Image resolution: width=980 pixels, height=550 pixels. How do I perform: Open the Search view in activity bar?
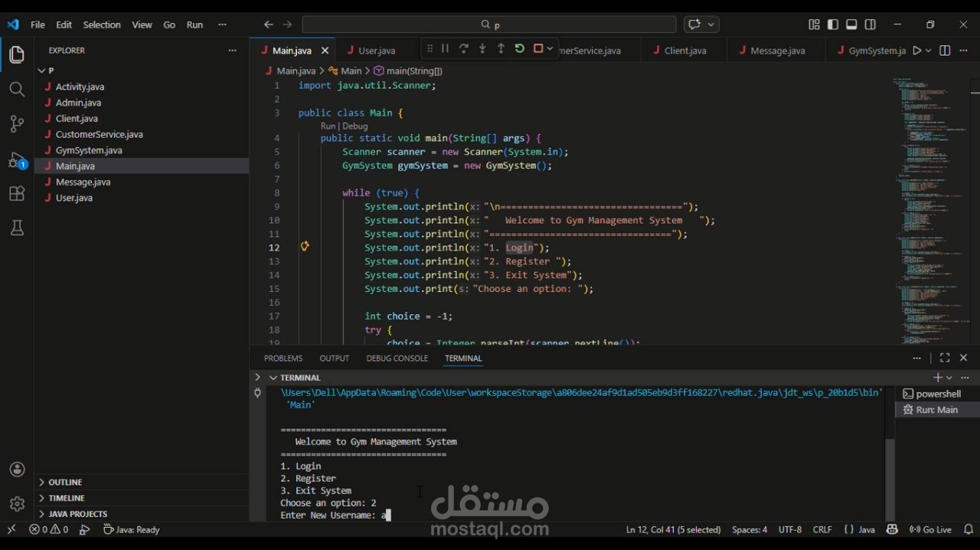17,90
